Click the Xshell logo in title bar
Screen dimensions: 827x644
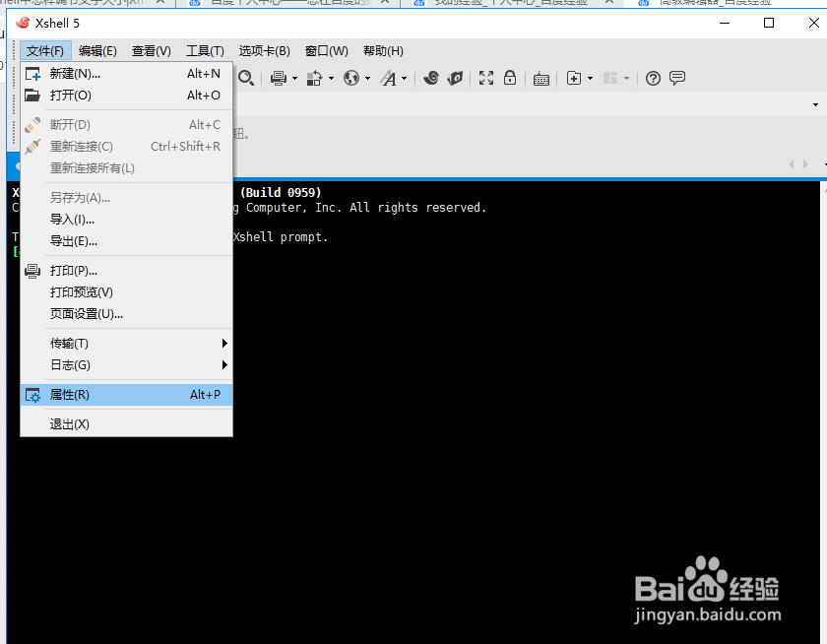[23, 23]
